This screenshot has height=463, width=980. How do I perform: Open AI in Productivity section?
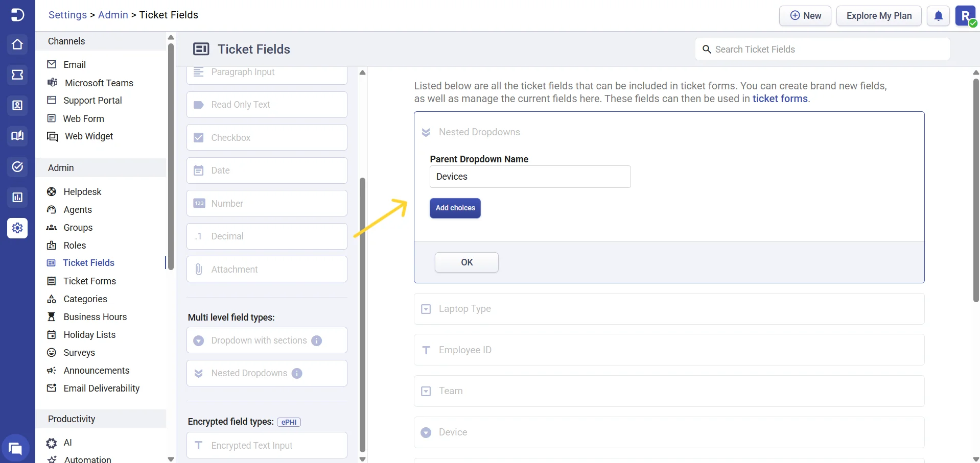tap(67, 443)
